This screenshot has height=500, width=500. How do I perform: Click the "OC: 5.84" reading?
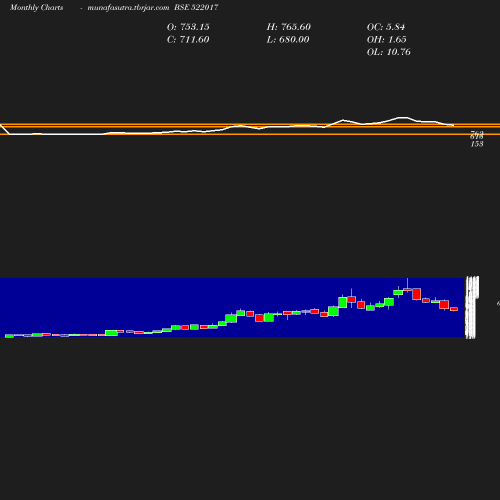(386, 27)
